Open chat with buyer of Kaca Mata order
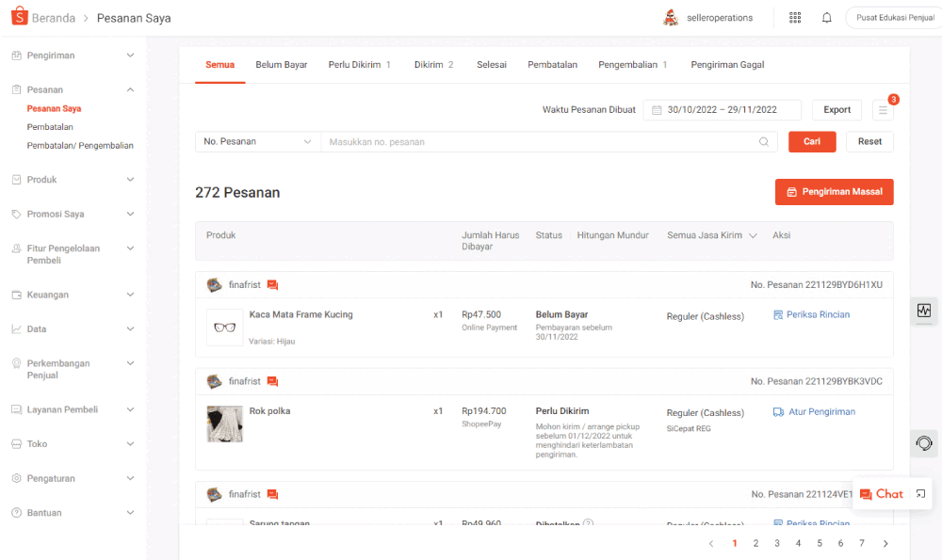This screenshot has width=942, height=560. (273, 285)
